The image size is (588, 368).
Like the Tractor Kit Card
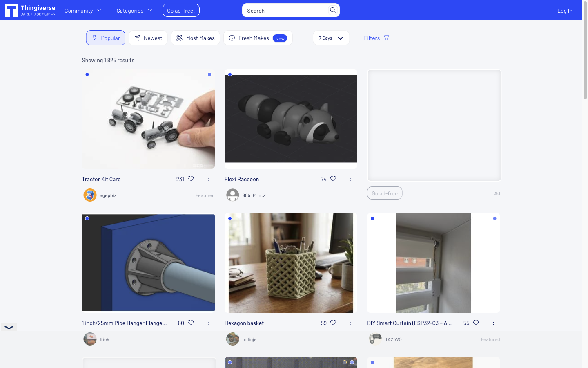click(x=191, y=179)
